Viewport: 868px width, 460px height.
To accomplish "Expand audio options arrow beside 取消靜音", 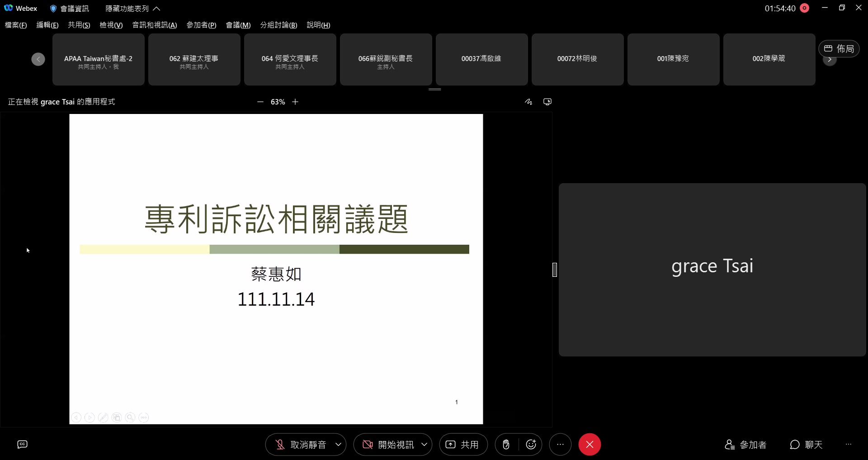I will coord(339,445).
